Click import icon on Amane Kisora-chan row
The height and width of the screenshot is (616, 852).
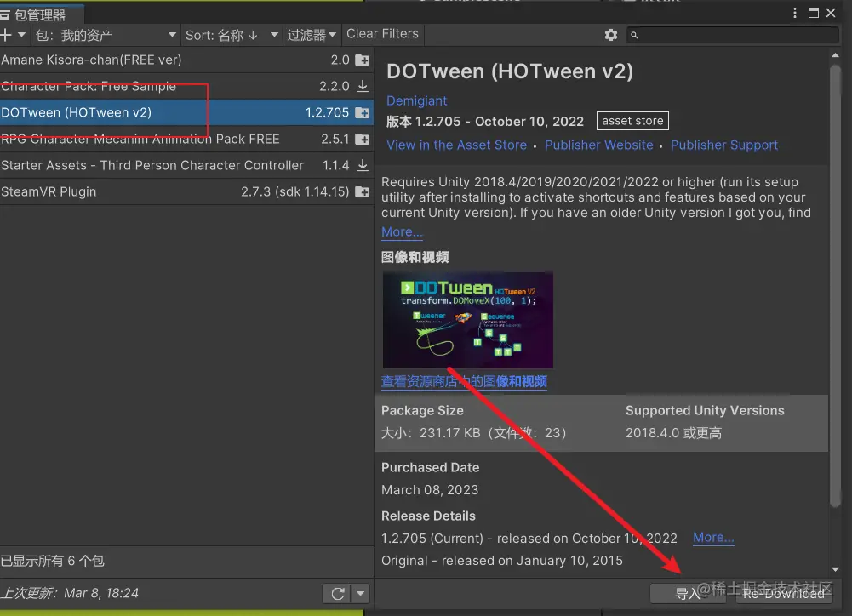[363, 60]
